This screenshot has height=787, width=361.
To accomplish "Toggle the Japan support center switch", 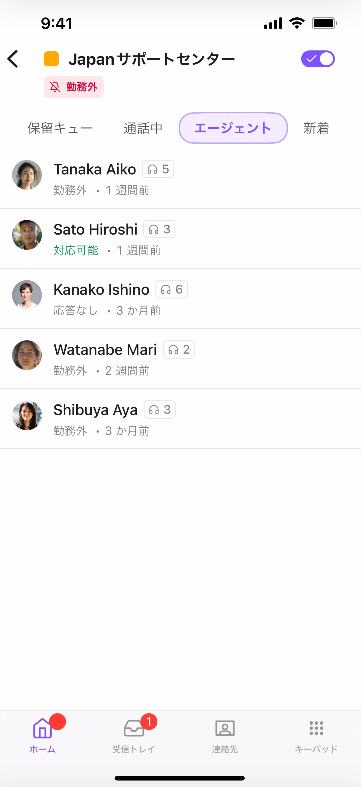I will [x=318, y=59].
